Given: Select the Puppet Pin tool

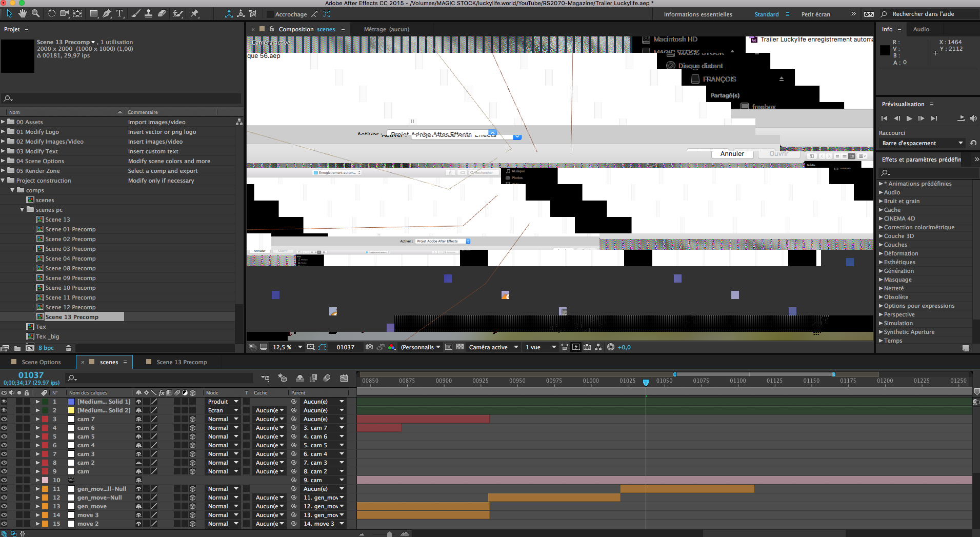Looking at the screenshot, I should point(194,13).
